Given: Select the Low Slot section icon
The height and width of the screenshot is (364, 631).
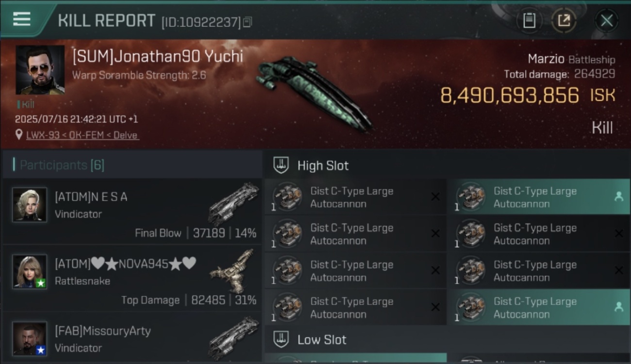Looking at the screenshot, I should click(x=281, y=339).
